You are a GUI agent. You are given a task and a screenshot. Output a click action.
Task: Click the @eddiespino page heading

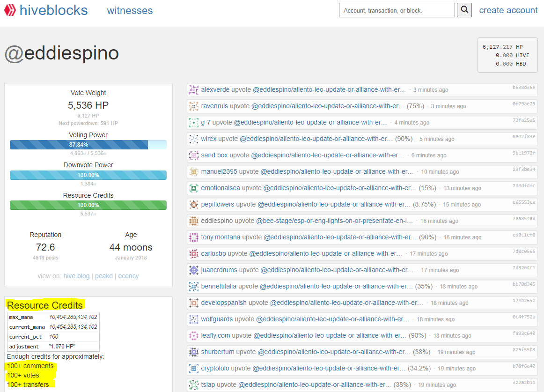[x=62, y=53]
